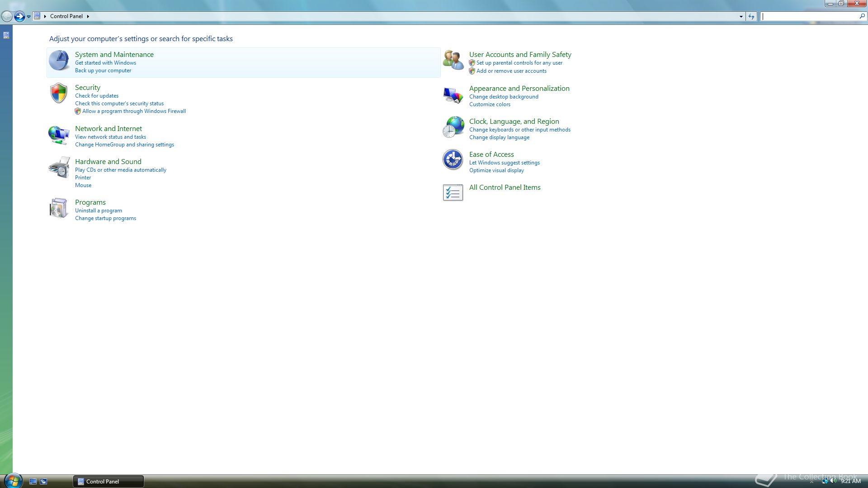This screenshot has height=488, width=868.
Task: Click Add or remove user accounts
Action: [x=511, y=71]
